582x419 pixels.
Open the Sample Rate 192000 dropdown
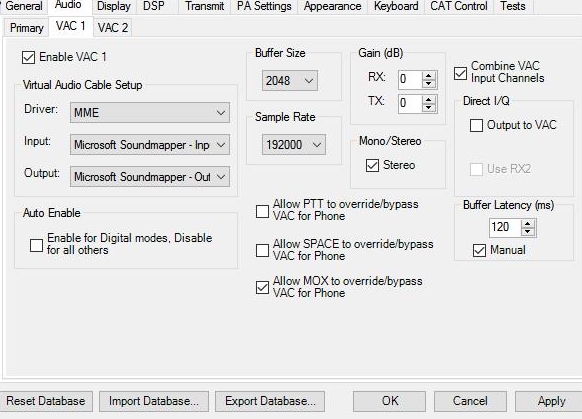click(294, 145)
